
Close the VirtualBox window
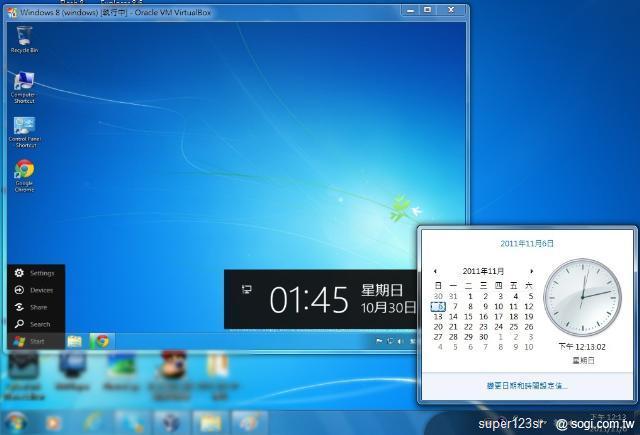point(451,10)
